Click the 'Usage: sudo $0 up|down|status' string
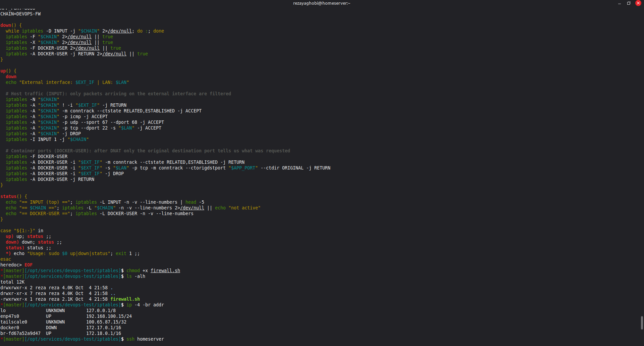This screenshot has height=346, width=644. coord(69,253)
